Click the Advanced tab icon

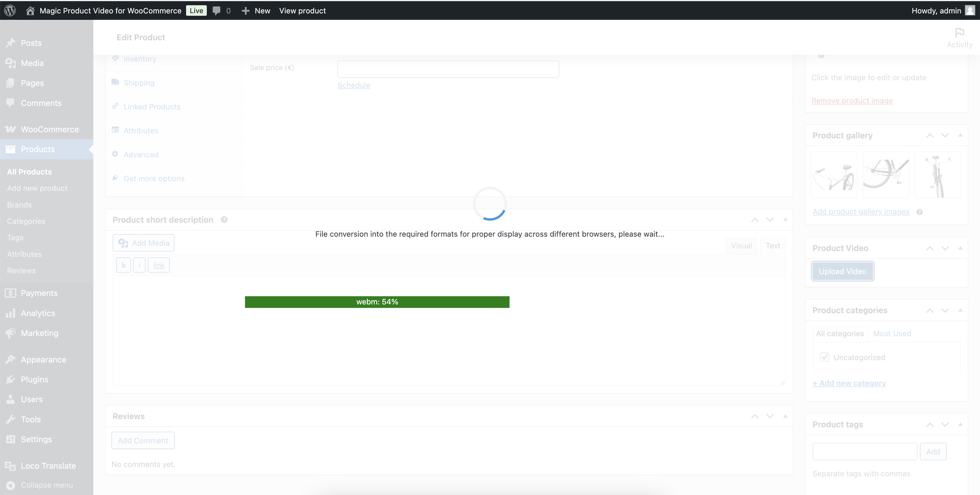pos(116,154)
